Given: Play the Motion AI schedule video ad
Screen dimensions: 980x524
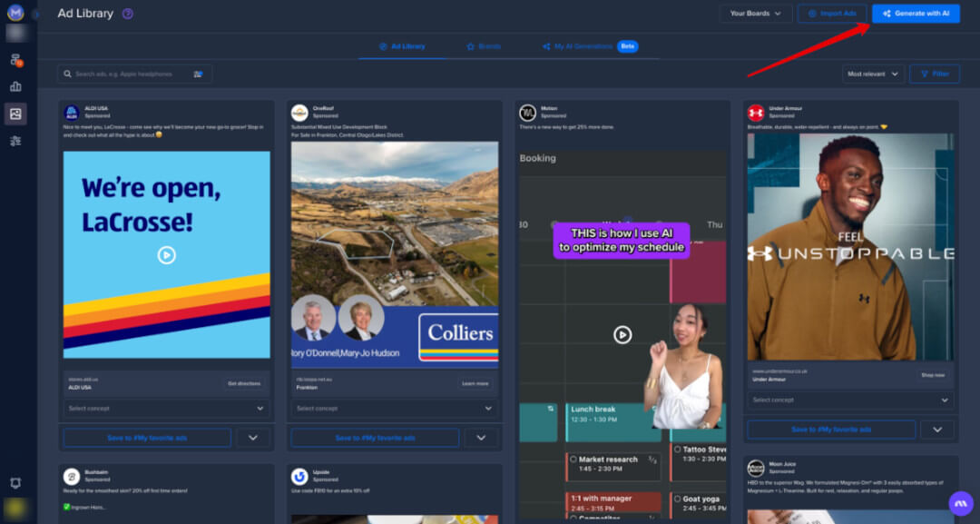Looking at the screenshot, I should point(622,334).
